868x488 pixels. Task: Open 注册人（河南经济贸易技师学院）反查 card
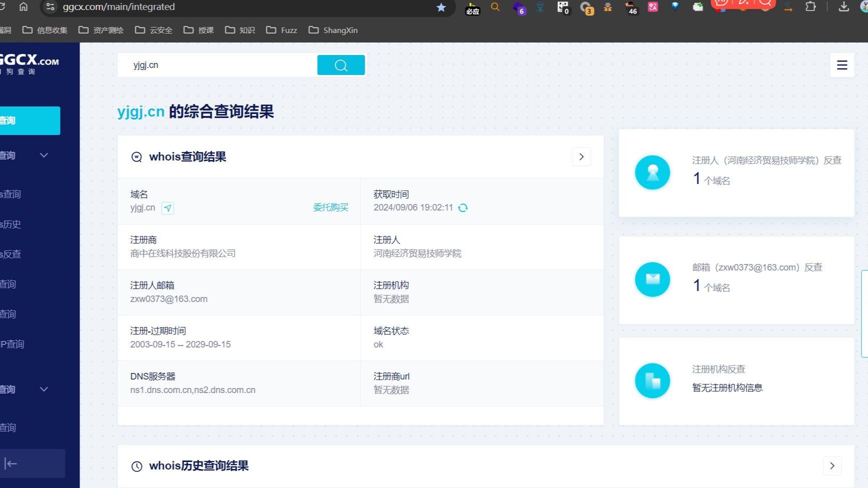click(x=736, y=173)
